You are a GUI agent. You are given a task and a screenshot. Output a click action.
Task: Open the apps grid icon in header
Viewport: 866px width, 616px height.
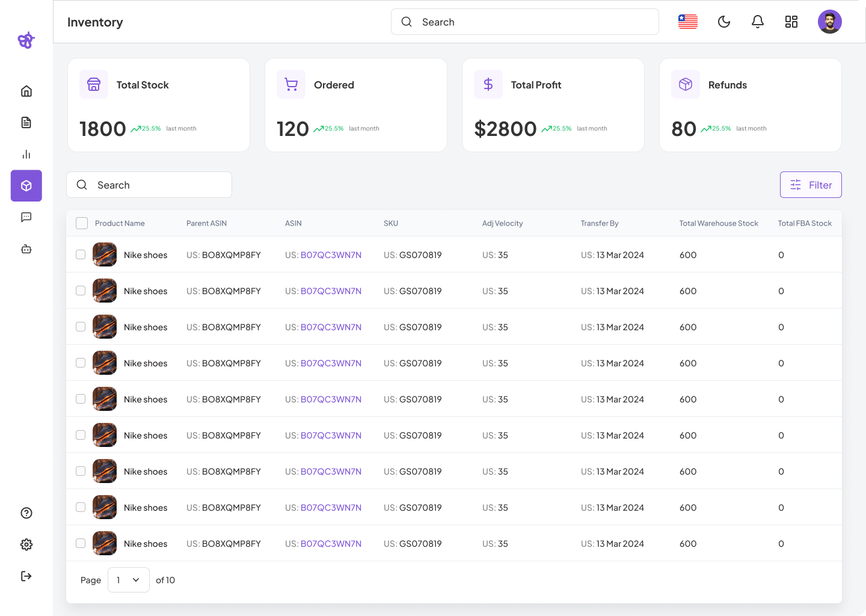791,22
